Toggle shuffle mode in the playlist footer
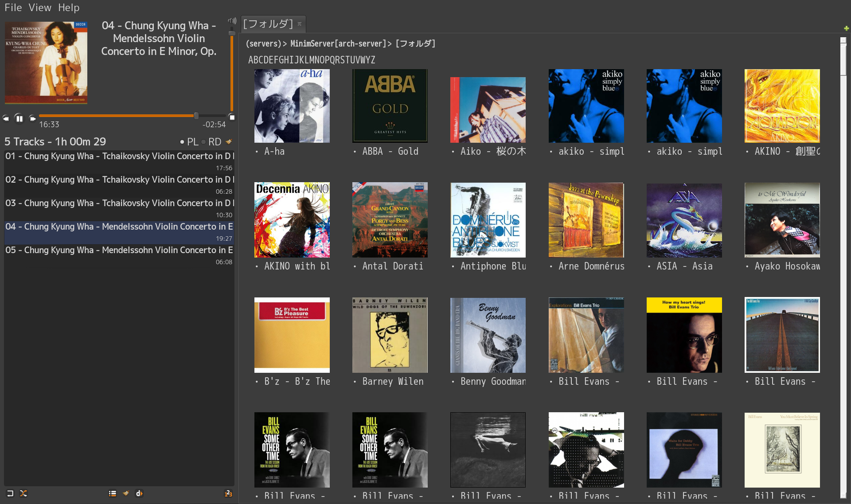The image size is (851, 504). 23,493
